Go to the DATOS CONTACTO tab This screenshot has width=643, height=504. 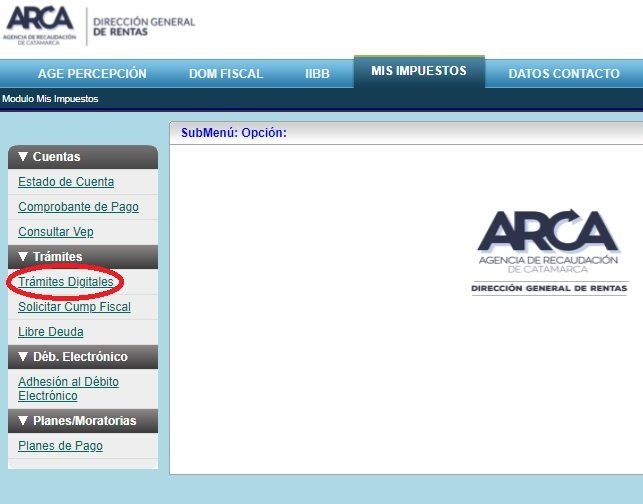point(564,73)
